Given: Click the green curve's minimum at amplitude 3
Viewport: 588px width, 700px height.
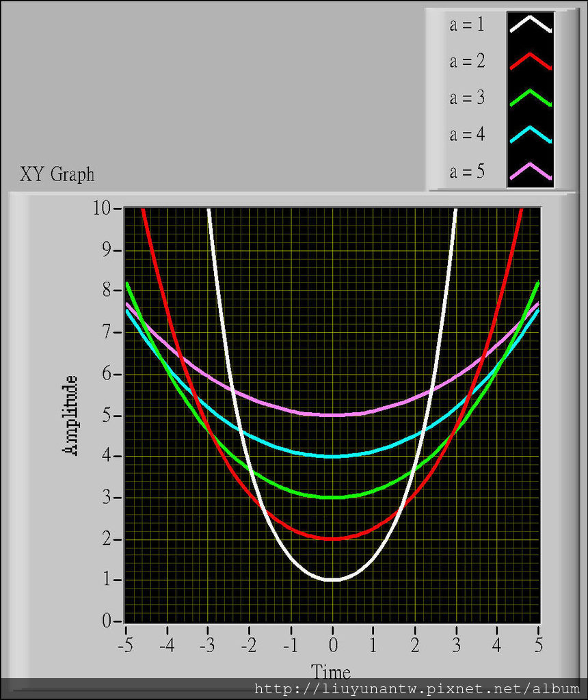Looking at the screenshot, I should 332,498.
